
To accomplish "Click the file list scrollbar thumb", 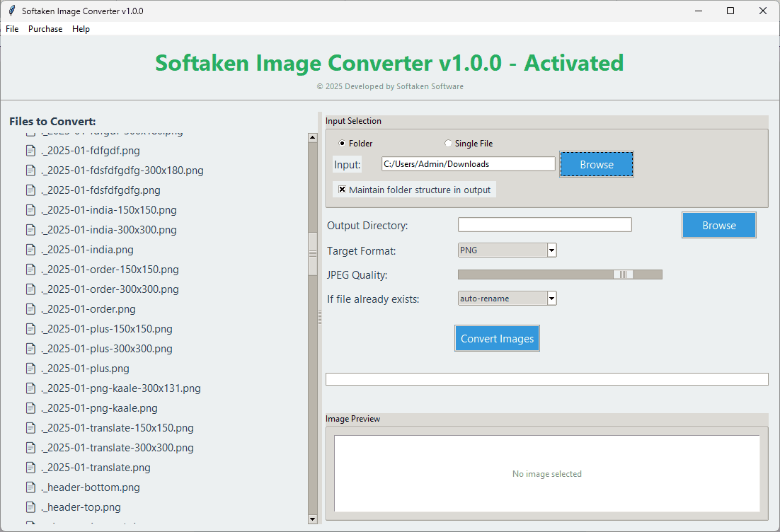I will (312, 253).
